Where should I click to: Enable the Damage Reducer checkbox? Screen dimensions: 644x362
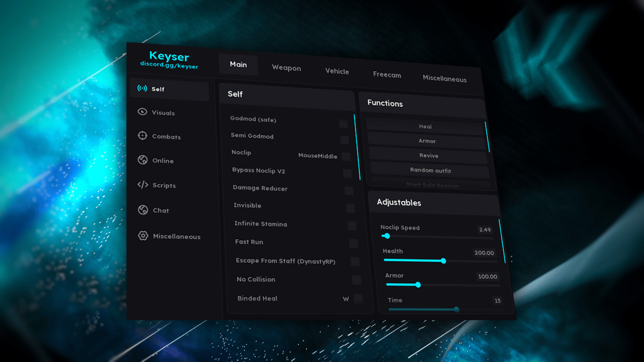coord(349,191)
